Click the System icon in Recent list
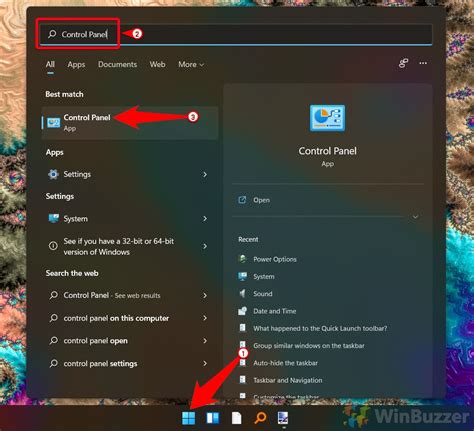This screenshot has width=474, height=431. point(242,276)
